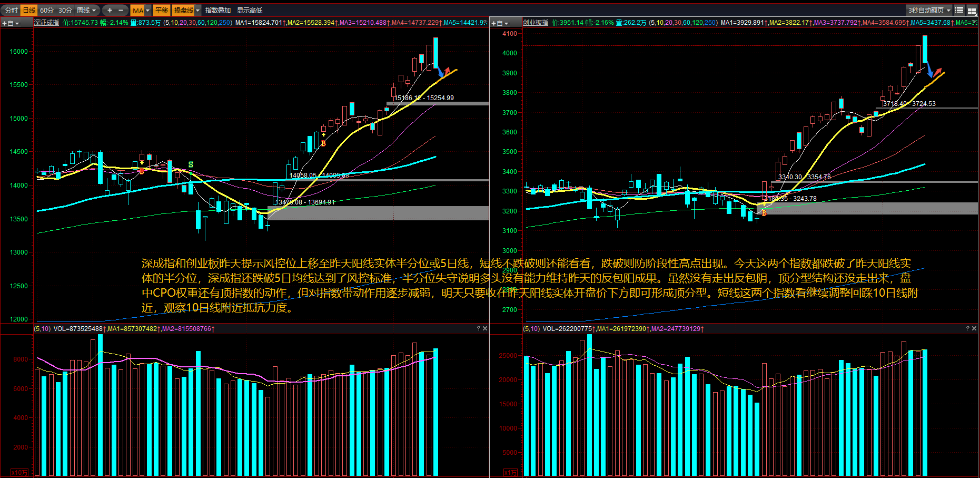Click MA parameters on the 创业板指 chart
Screen dimensions: 980x478
point(683,23)
